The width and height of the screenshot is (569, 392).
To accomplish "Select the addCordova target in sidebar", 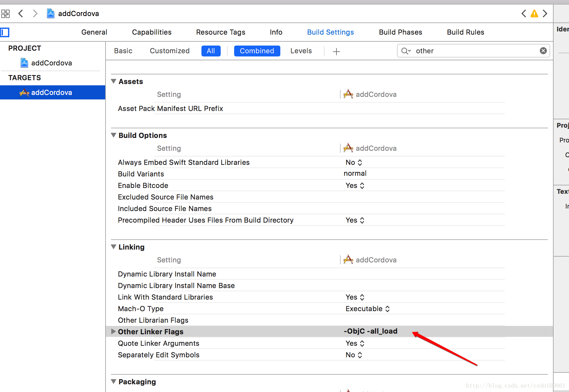I will pyautogui.click(x=53, y=92).
